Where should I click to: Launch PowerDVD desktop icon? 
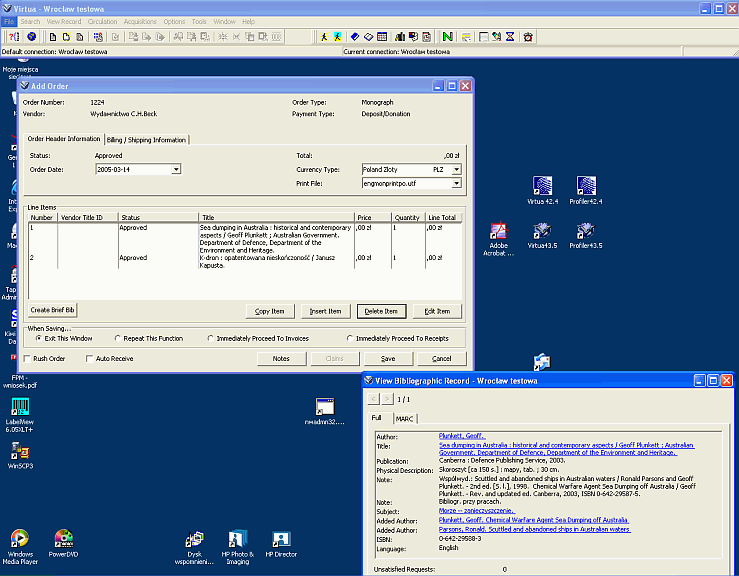click(x=64, y=543)
